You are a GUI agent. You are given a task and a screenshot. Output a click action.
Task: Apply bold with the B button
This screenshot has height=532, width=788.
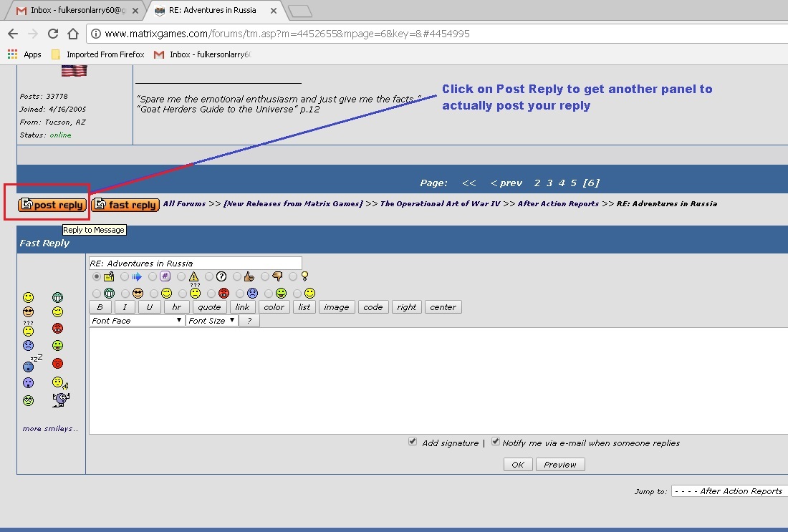100,307
